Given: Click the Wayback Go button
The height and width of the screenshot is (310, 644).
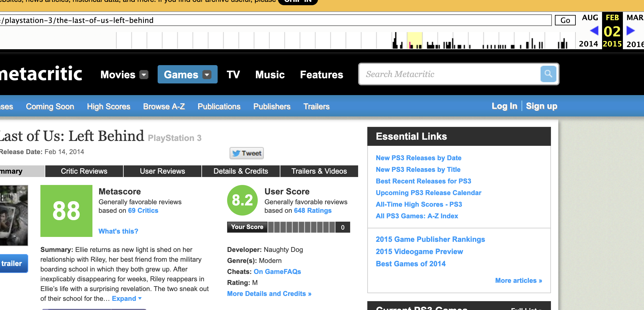Looking at the screenshot, I should click(x=565, y=20).
